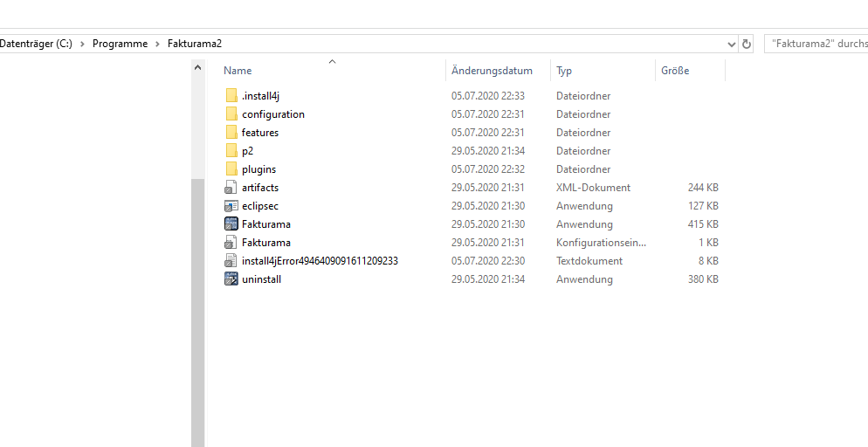The width and height of the screenshot is (868, 447).
Task: Focus the "Fakturama2" durchsuchen search box
Action: tap(816, 44)
